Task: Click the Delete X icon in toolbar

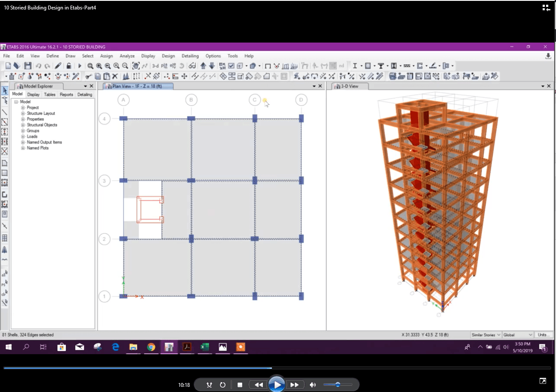Action: point(115,76)
